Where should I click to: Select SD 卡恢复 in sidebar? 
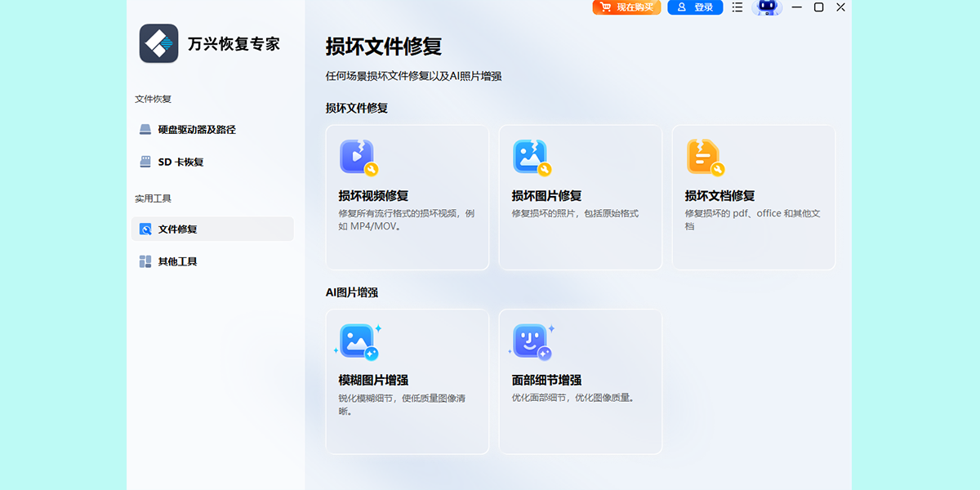180,162
